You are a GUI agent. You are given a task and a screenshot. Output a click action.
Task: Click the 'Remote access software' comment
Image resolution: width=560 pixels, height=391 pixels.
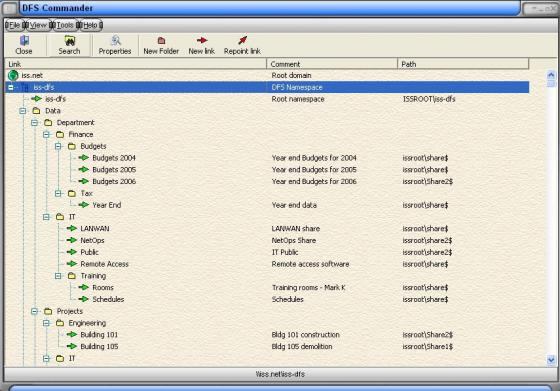pos(310,264)
